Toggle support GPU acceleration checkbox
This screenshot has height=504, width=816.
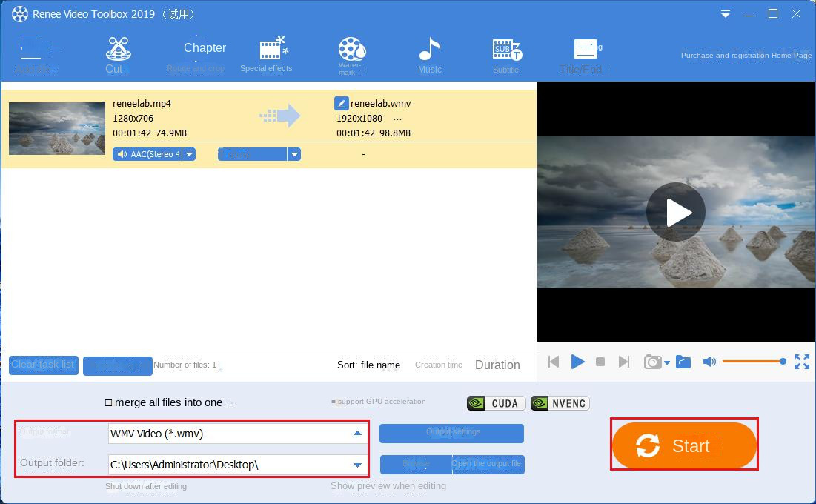(334, 402)
